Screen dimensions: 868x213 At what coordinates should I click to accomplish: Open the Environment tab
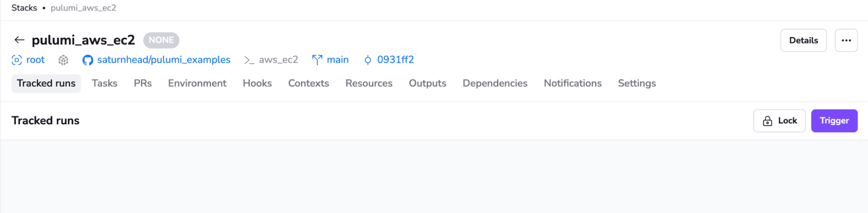[197, 83]
